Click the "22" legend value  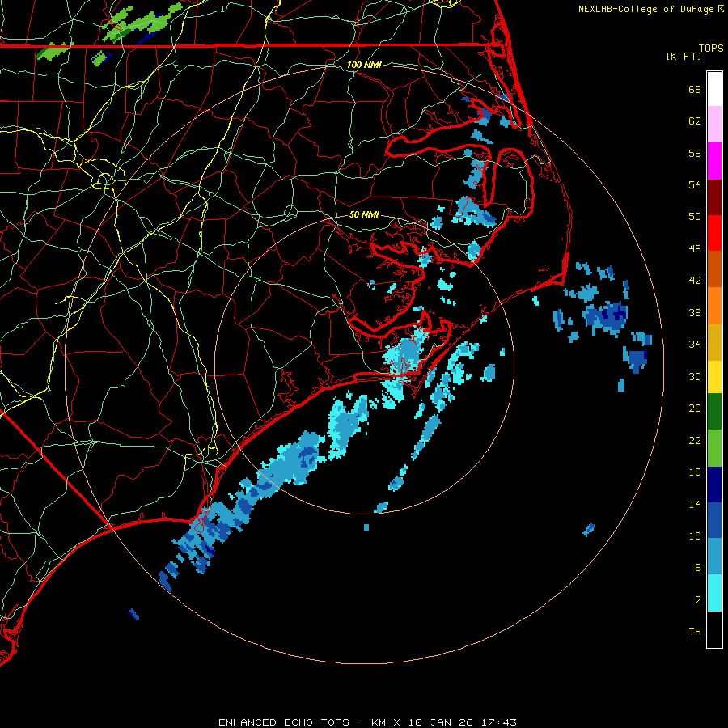(695, 440)
